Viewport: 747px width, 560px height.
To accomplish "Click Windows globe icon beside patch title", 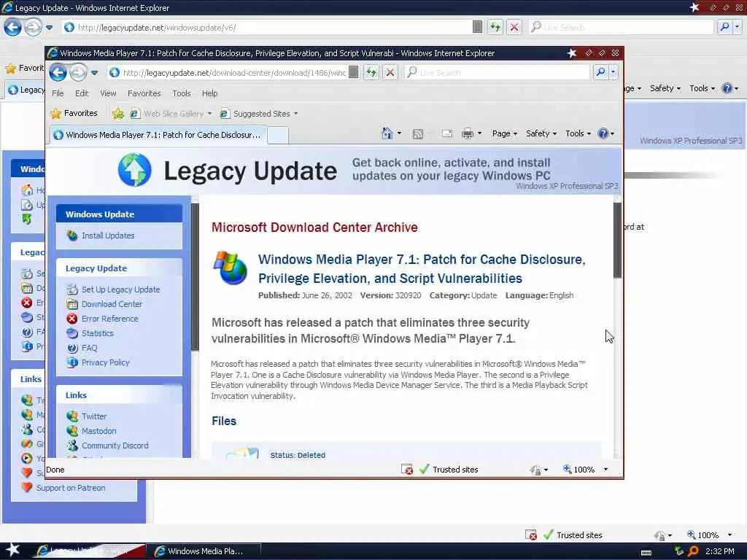I will tap(230, 268).
